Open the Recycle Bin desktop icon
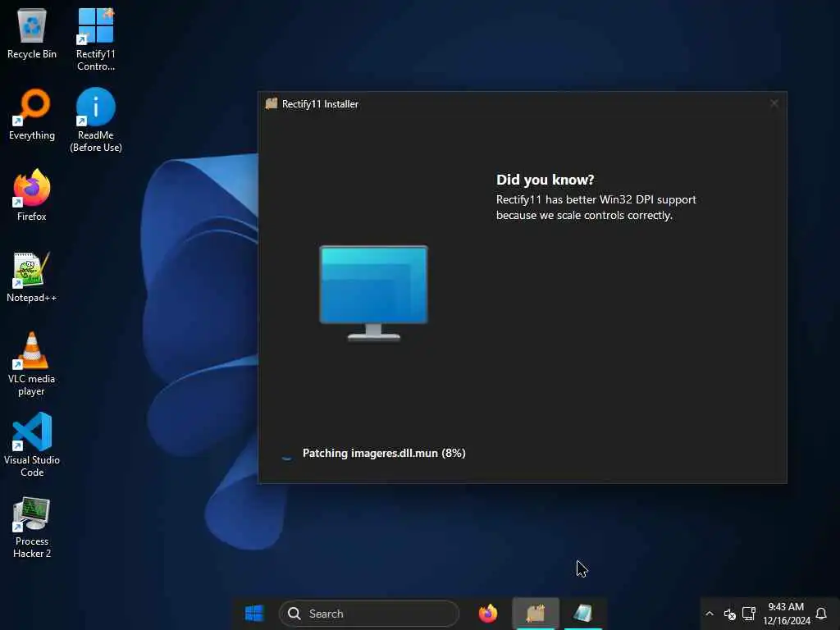 coord(32,33)
